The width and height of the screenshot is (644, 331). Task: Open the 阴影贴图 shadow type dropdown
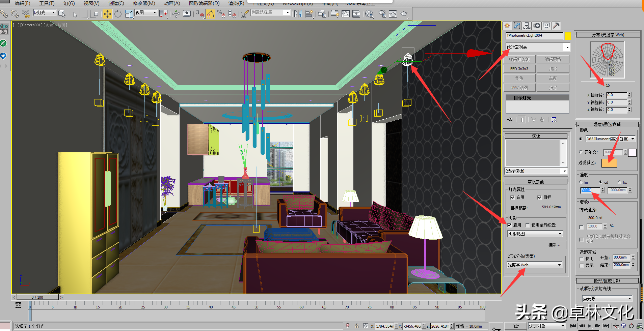[x=535, y=234]
